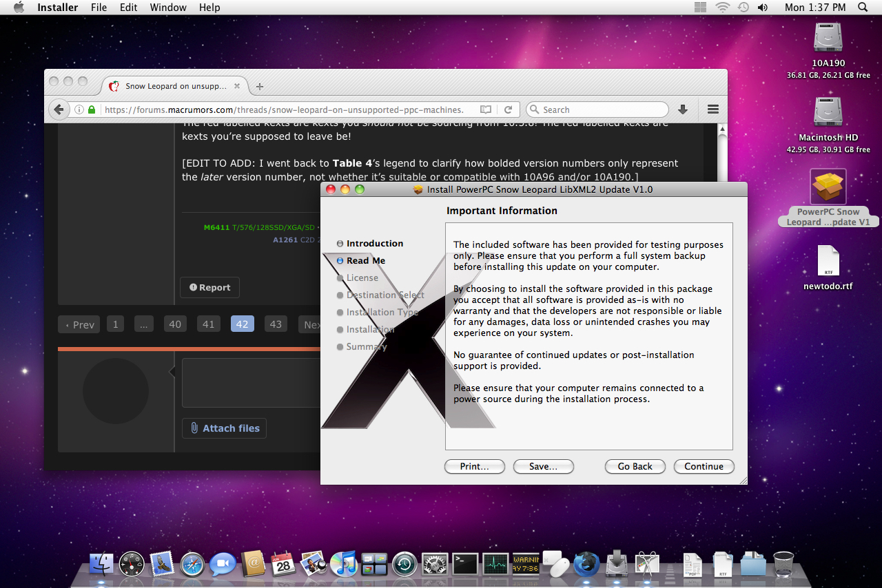Viewport: 882px width, 588px height.
Task: Click Attach files in the reply box
Action: [224, 428]
